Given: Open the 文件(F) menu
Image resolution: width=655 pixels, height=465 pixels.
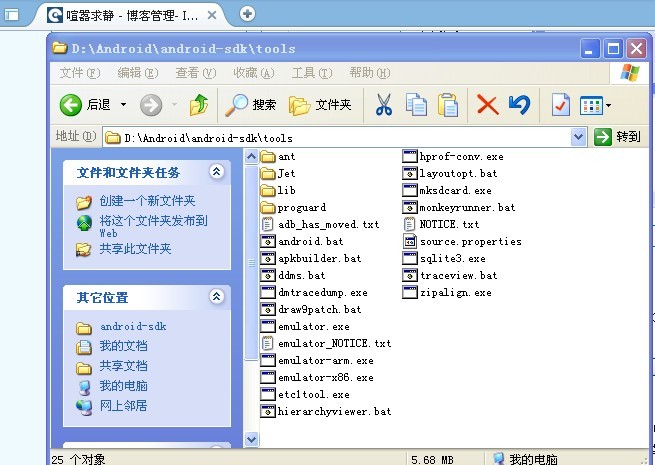Looking at the screenshot, I should point(80,73).
